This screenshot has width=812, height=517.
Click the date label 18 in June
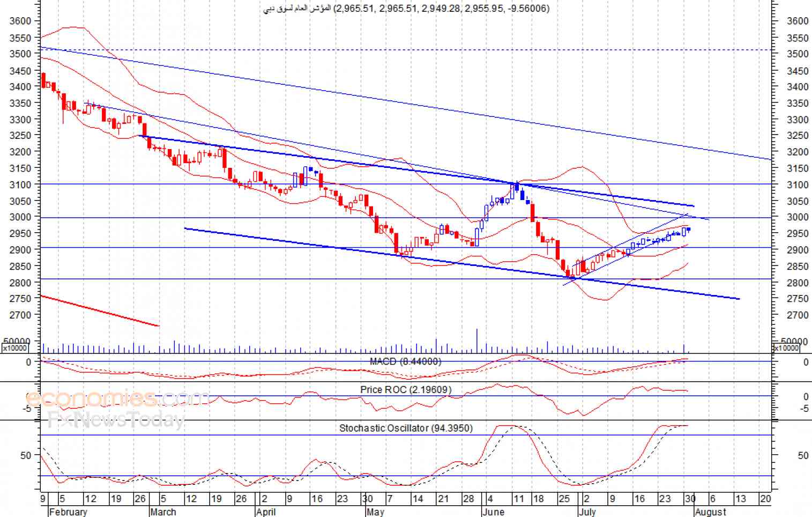pyautogui.click(x=539, y=499)
